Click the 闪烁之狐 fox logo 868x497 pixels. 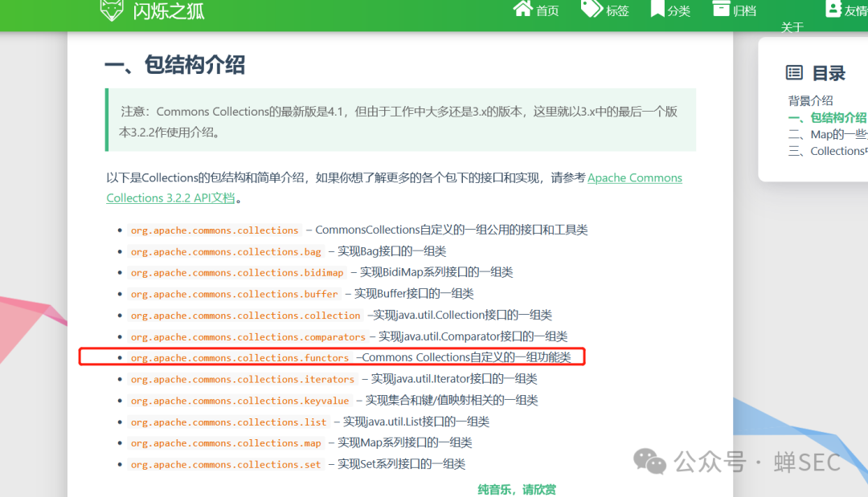point(112,10)
